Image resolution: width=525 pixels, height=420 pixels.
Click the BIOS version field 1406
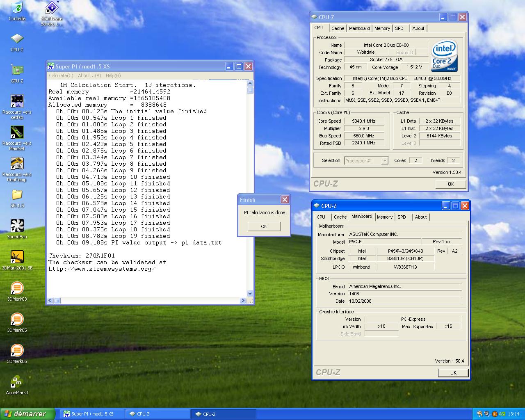click(405, 294)
